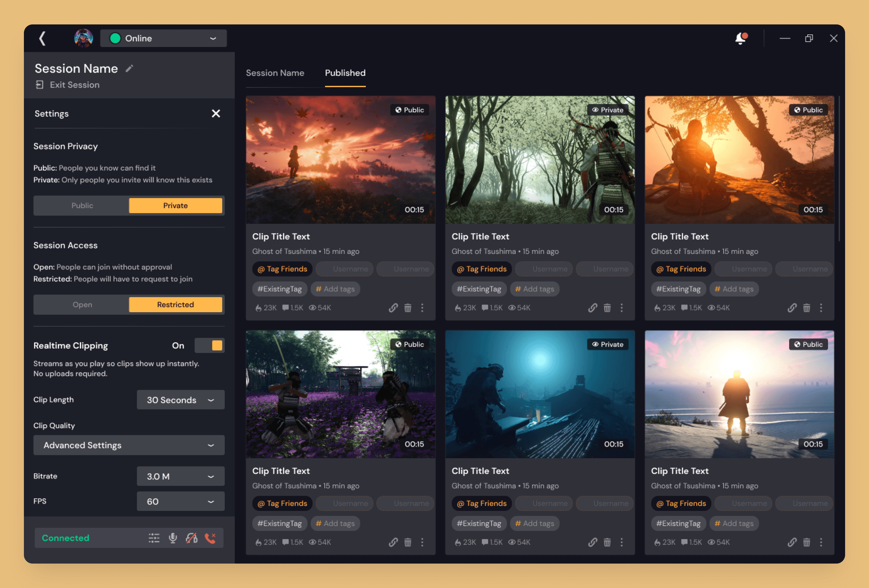Viewport: 869px width, 588px height.
Task: Turn off the Realtime Clipping switch
Action: coord(209,345)
